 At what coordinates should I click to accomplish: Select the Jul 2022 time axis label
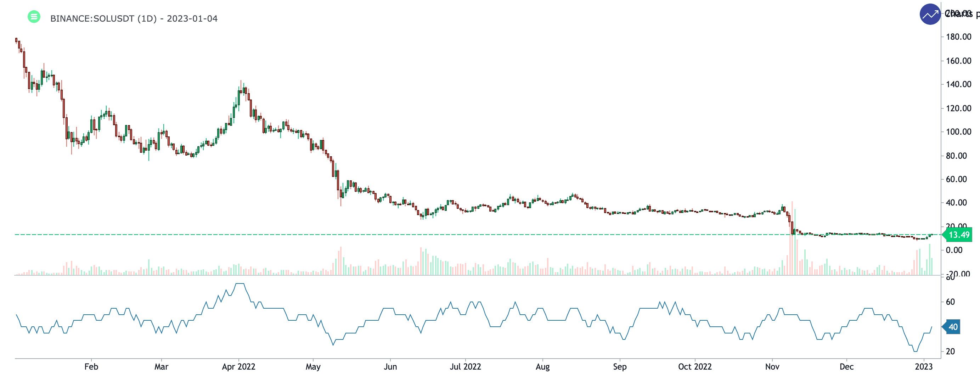pos(465,366)
